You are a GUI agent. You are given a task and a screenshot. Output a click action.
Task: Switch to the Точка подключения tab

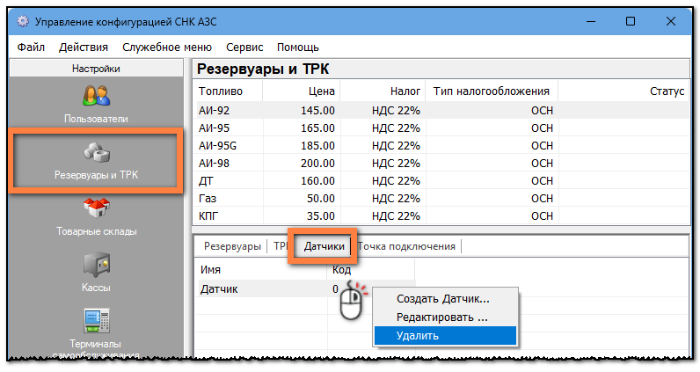click(406, 246)
